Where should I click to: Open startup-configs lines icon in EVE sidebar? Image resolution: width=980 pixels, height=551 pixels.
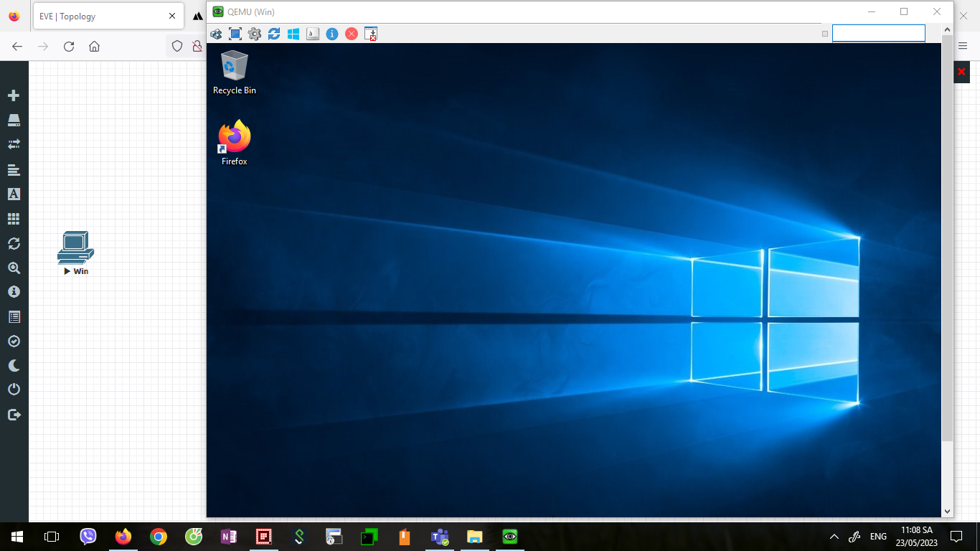pos(14,170)
